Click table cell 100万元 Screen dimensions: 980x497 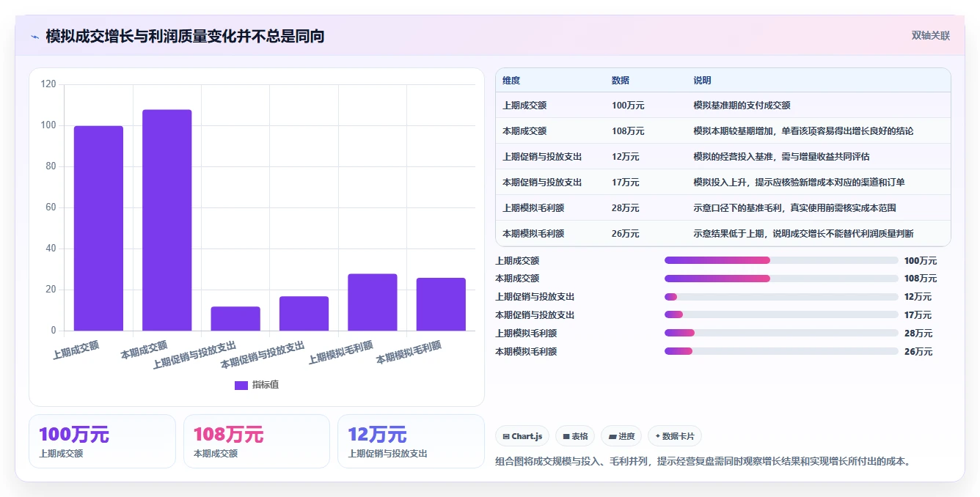coord(628,106)
